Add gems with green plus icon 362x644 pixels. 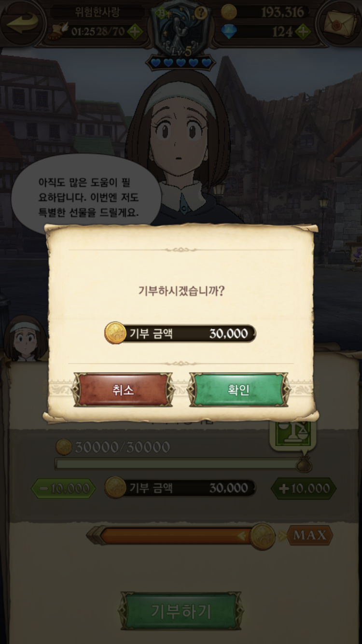coord(303,32)
